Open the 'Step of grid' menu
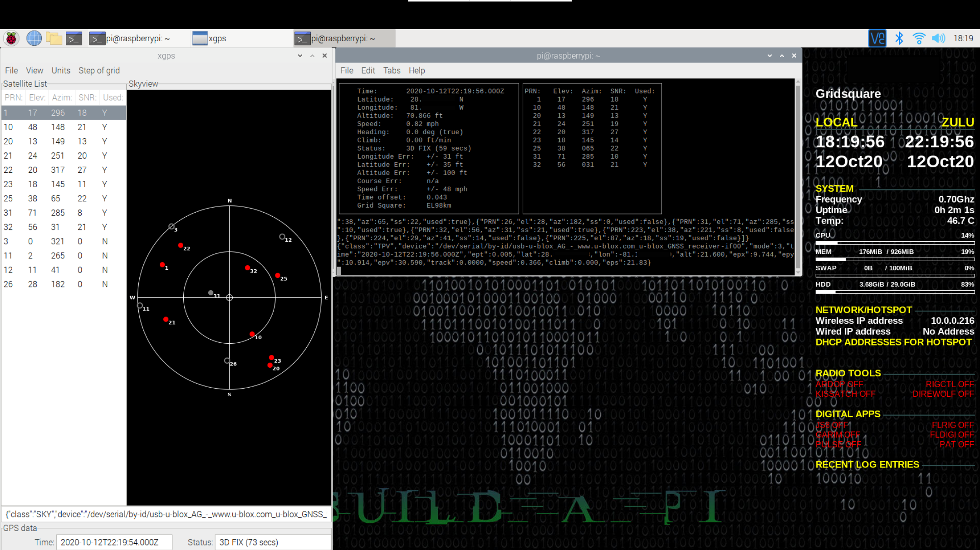 click(98, 70)
